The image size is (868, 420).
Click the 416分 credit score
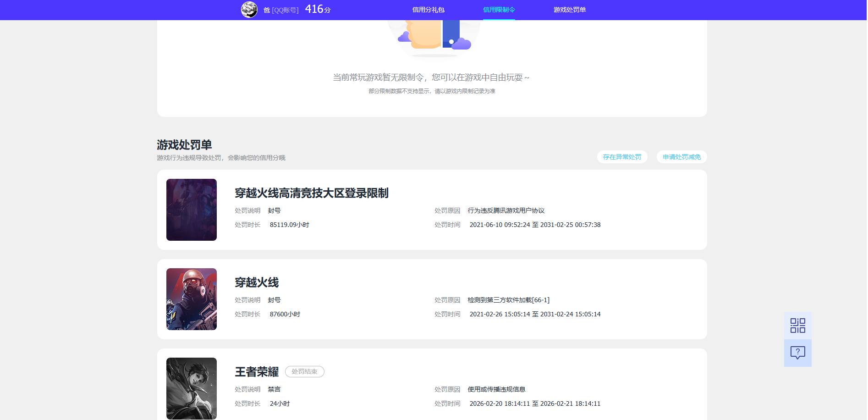point(318,9)
